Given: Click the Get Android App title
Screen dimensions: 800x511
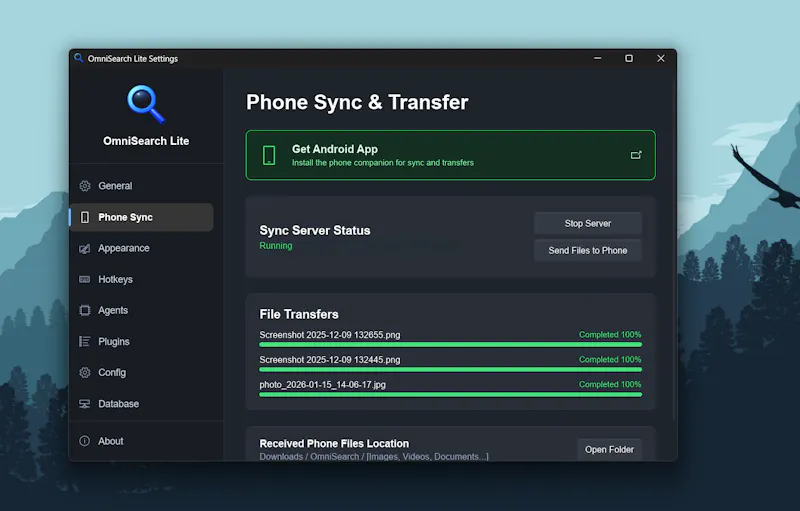Looking at the screenshot, I should click(x=335, y=149).
